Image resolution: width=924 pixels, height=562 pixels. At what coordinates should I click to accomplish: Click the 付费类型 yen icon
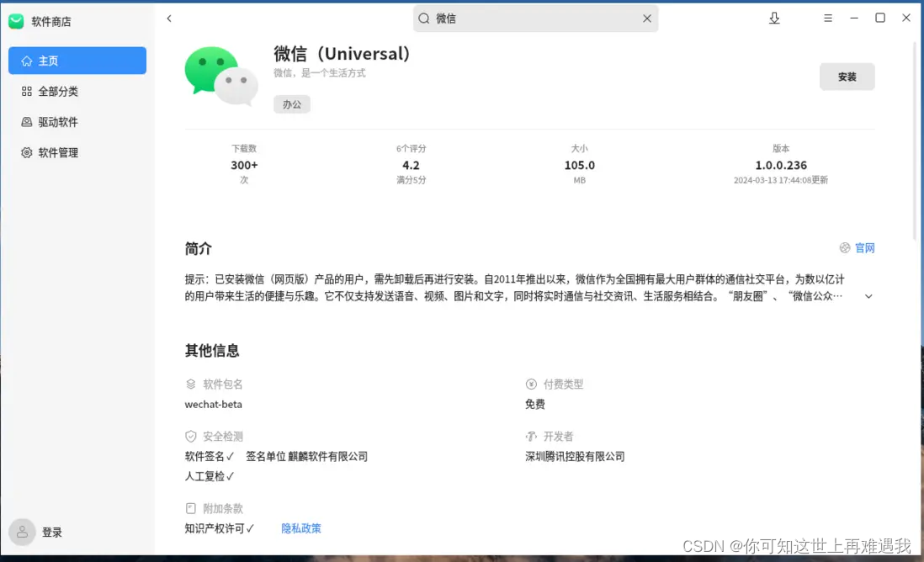point(531,384)
